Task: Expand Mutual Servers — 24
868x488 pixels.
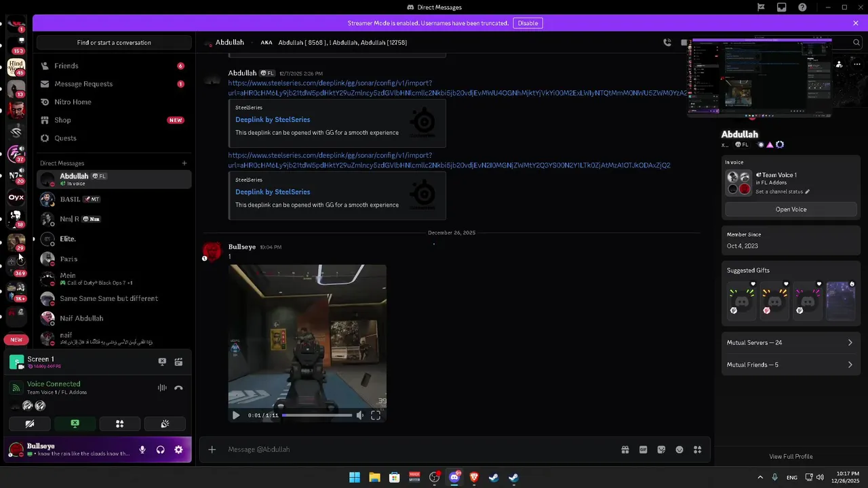Action: click(790, 342)
